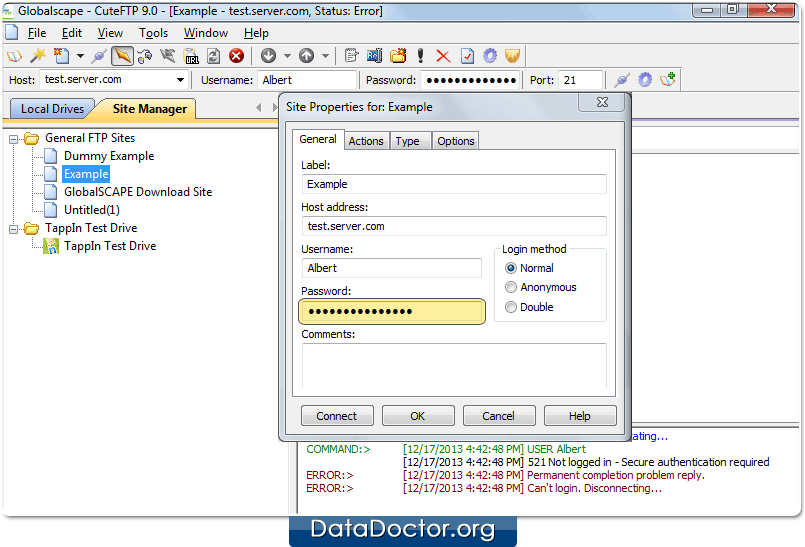Click the gear Settings icon in main toolbar
Image resolution: width=805 pixels, height=547 pixels.
[490, 55]
